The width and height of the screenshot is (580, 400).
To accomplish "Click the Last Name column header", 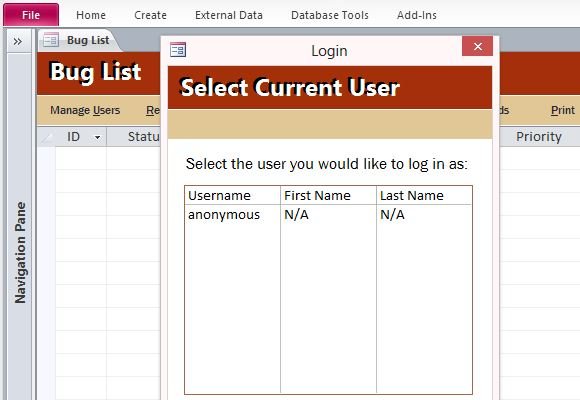I will coord(424,195).
